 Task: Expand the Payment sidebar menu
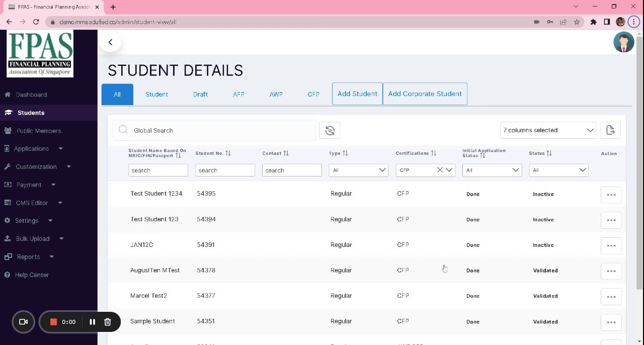(53, 185)
